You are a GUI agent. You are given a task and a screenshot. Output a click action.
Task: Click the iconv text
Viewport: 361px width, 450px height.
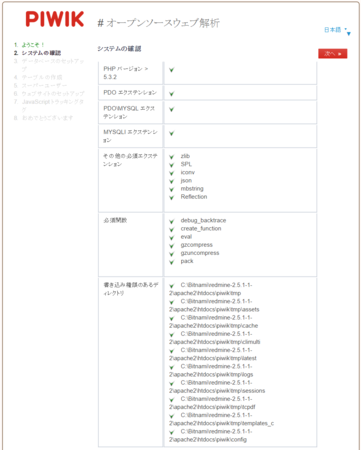coord(188,172)
